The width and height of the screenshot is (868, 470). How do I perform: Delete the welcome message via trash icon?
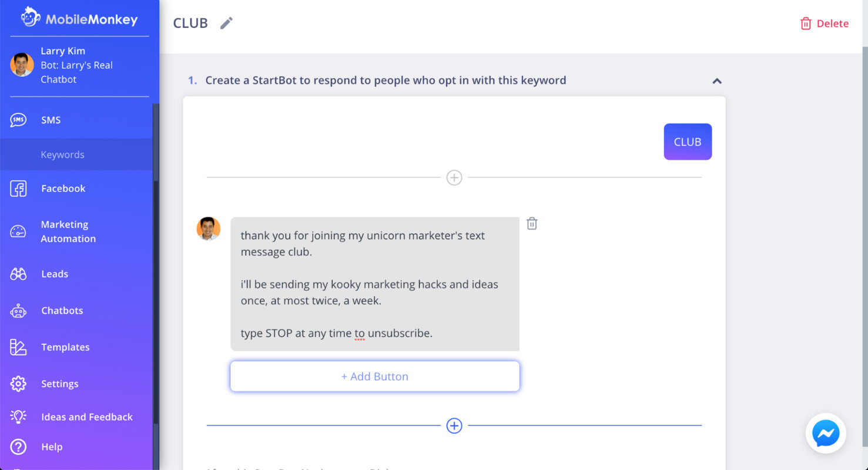532,223
